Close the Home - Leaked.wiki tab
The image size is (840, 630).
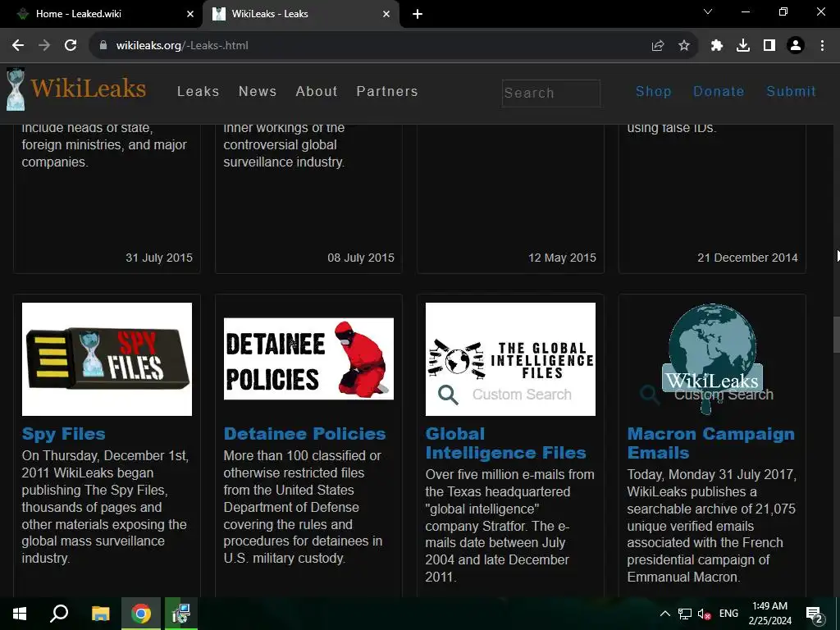190,14
